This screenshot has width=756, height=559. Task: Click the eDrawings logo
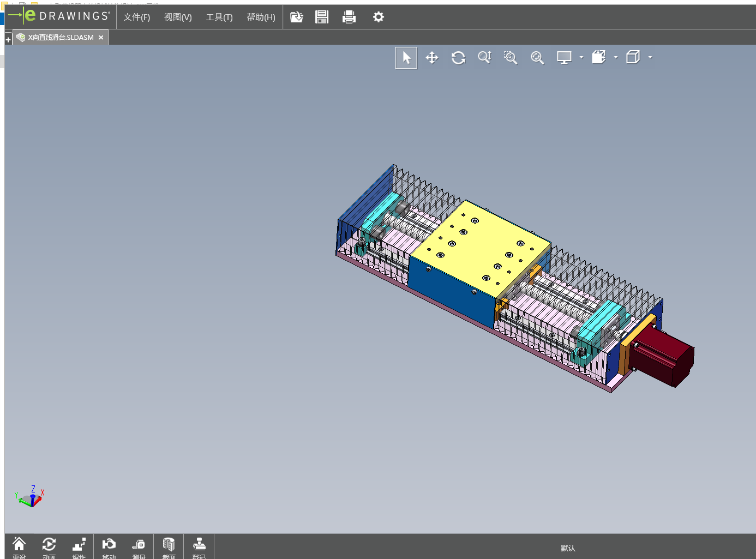[59, 16]
